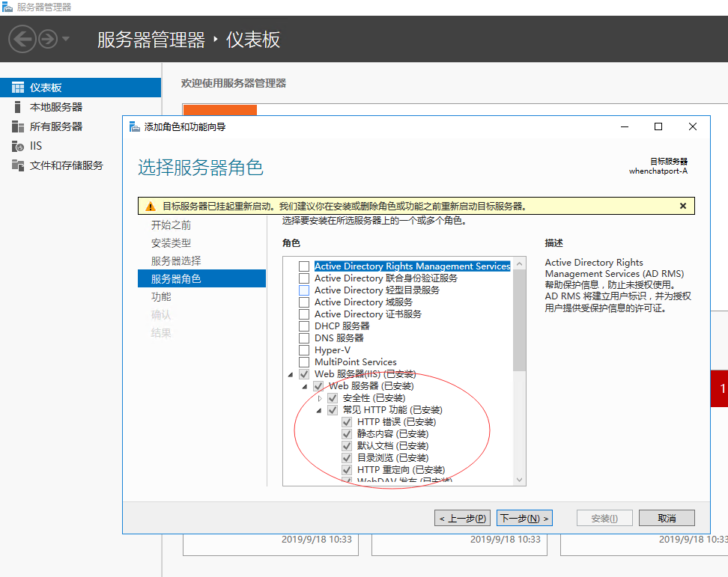Expand the 安全性 tree node
This screenshot has height=577, width=728.
coord(319,398)
